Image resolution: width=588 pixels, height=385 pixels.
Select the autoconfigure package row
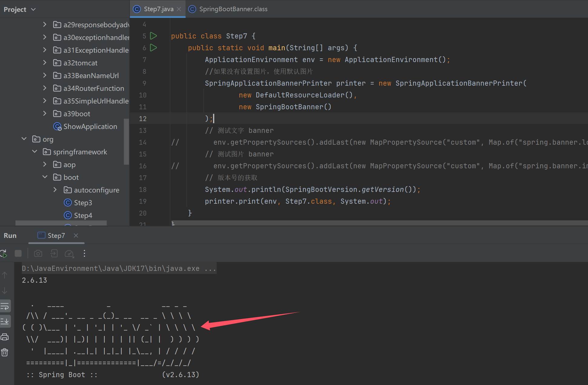click(x=64, y=190)
